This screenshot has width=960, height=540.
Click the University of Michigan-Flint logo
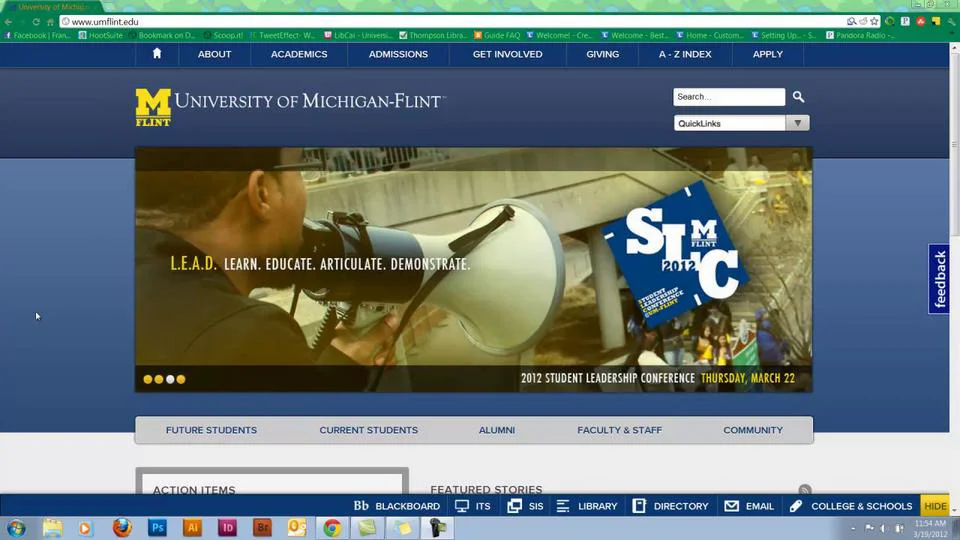[291, 107]
